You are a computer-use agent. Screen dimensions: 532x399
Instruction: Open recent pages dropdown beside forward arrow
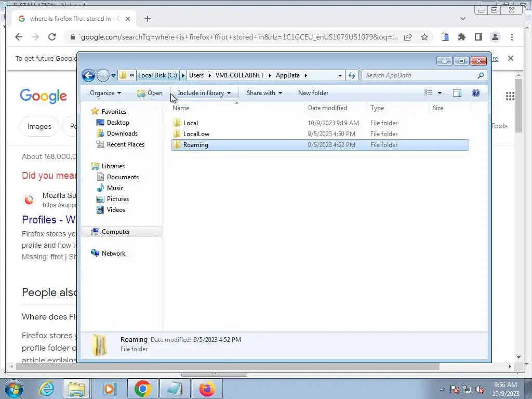tap(113, 76)
